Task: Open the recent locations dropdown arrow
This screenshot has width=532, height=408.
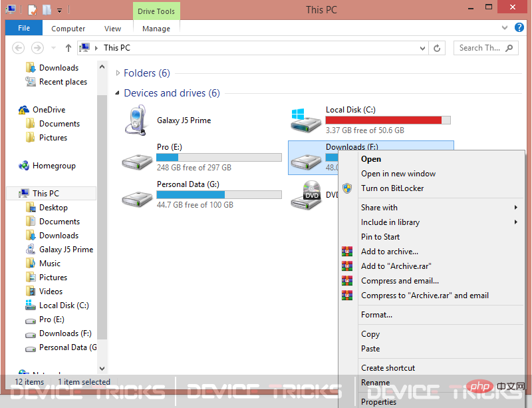Action: (53, 48)
